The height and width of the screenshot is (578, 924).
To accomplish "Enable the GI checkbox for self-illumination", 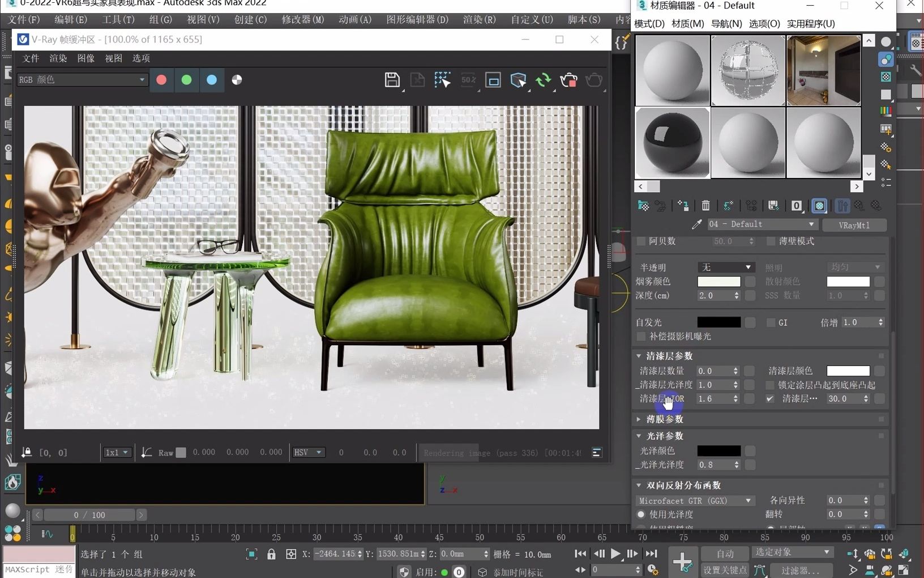I will coord(771,322).
